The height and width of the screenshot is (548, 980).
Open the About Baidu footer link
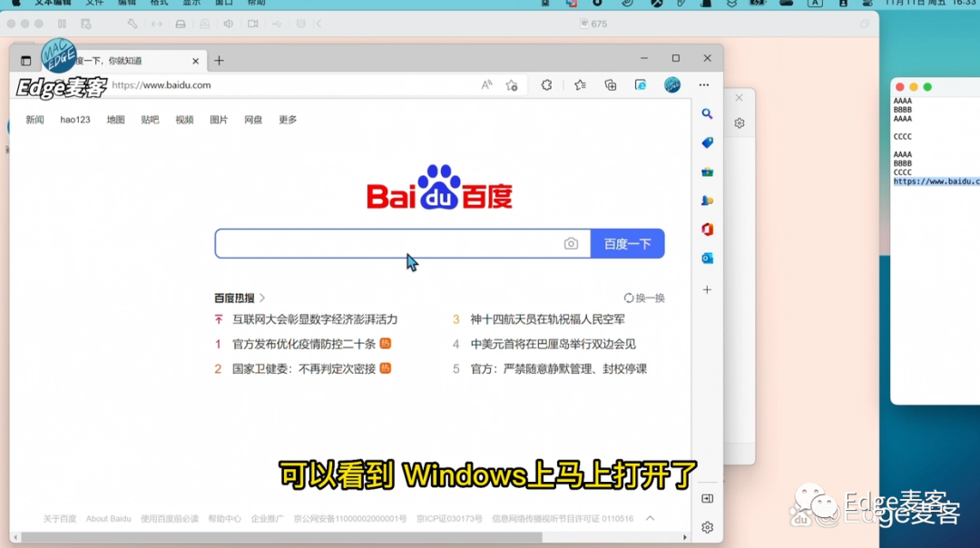click(x=108, y=519)
